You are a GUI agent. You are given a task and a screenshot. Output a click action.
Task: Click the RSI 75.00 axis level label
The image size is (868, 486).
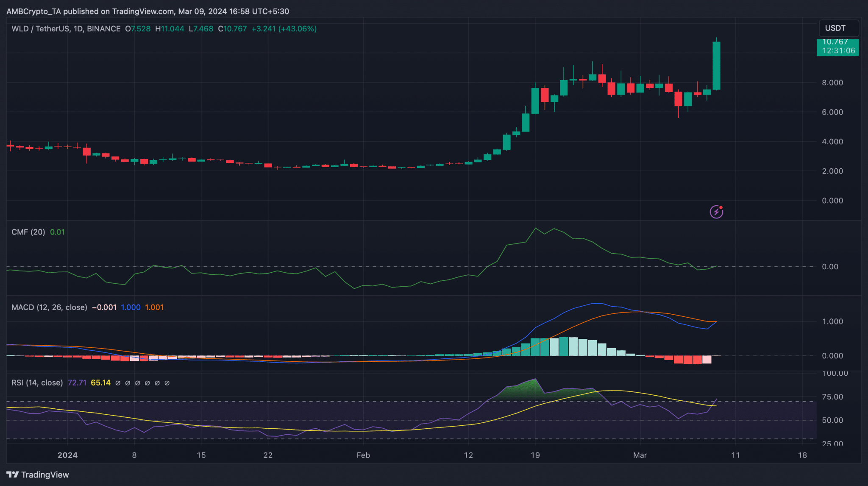coord(832,397)
